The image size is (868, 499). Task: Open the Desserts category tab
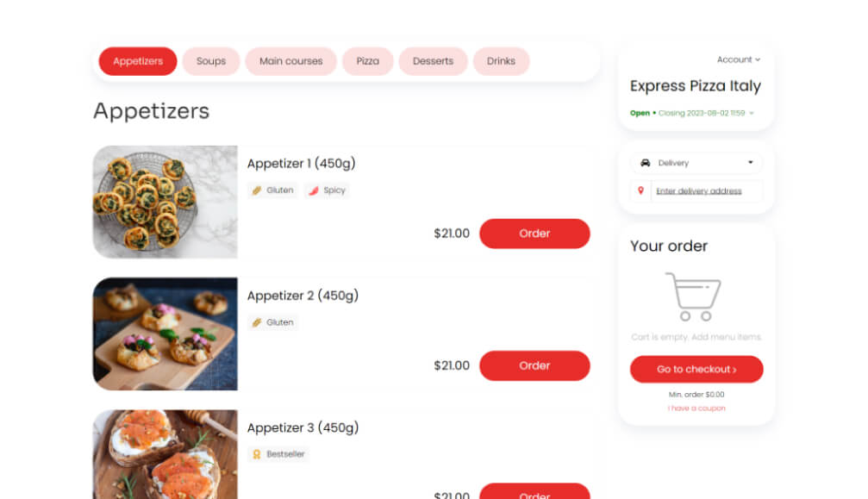[x=433, y=61]
